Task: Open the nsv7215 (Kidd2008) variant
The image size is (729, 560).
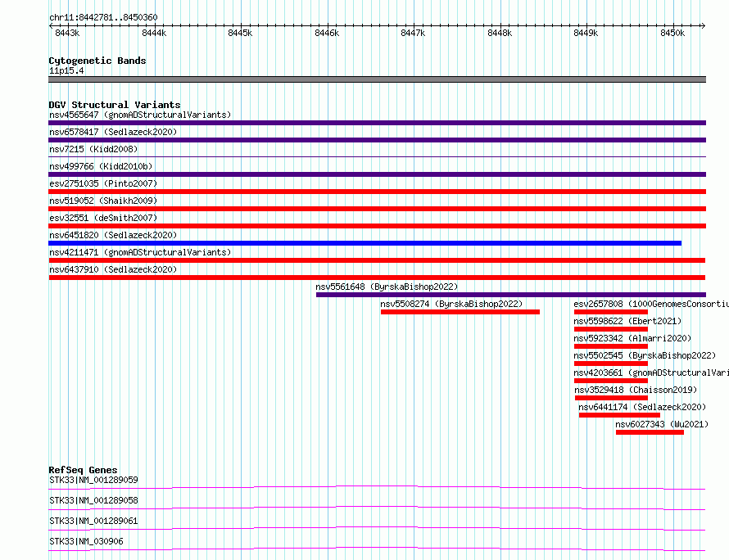Action: click(93, 149)
